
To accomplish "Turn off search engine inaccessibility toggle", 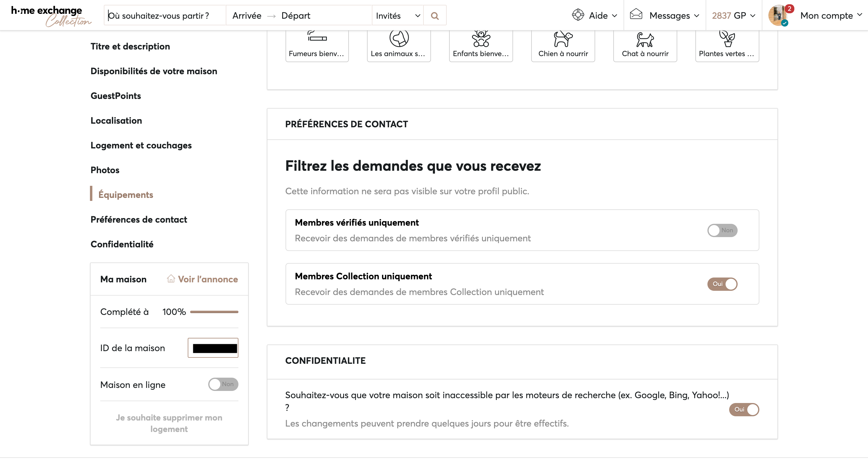I will (744, 410).
